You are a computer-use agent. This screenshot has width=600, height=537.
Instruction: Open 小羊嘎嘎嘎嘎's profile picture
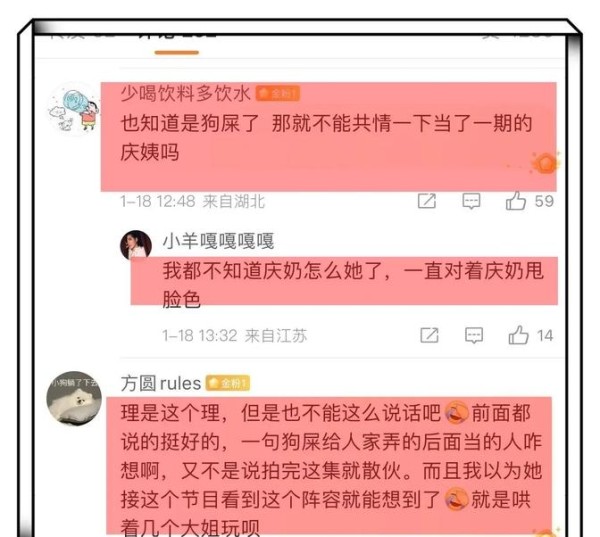[x=135, y=245]
